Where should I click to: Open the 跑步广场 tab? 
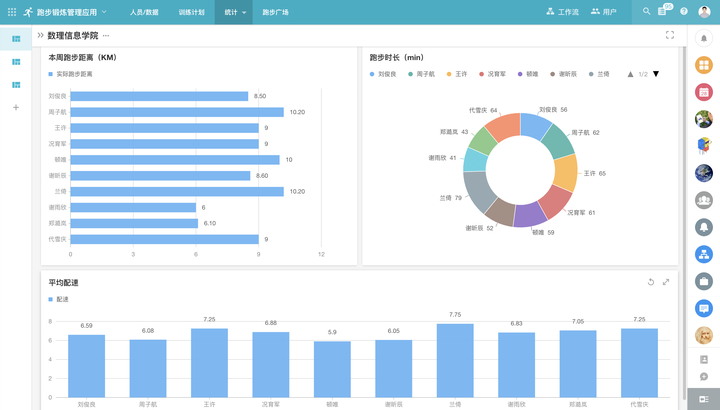click(x=276, y=12)
